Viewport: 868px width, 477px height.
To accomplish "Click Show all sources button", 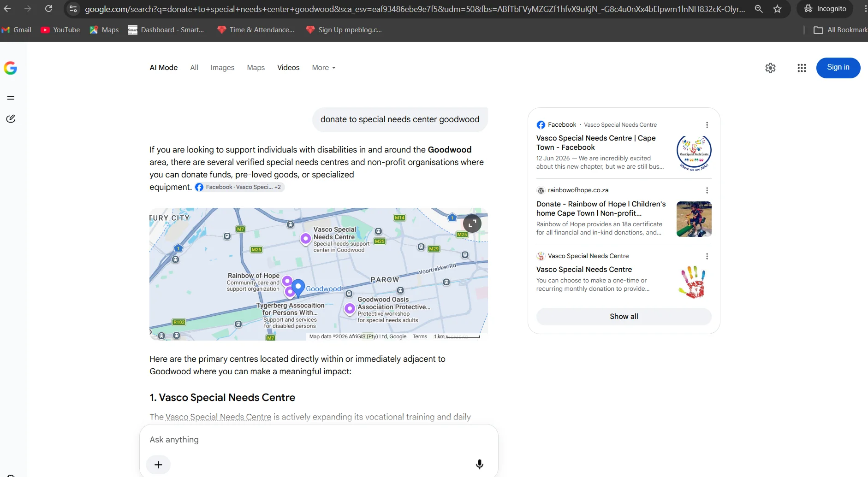I will 624,317.
